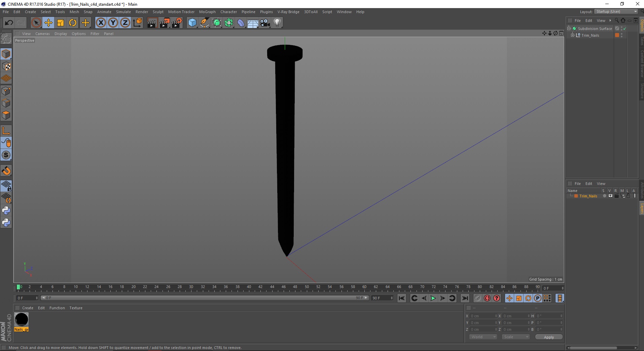Screen dimensions: 644x351
Task: Add a camera object
Action: (265, 23)
